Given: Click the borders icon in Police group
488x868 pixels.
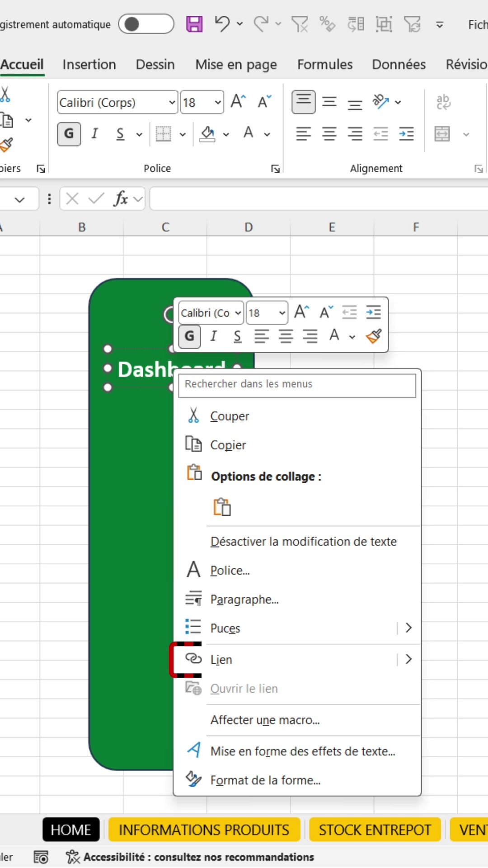Looking at the screenshot, I should [163, 134].
